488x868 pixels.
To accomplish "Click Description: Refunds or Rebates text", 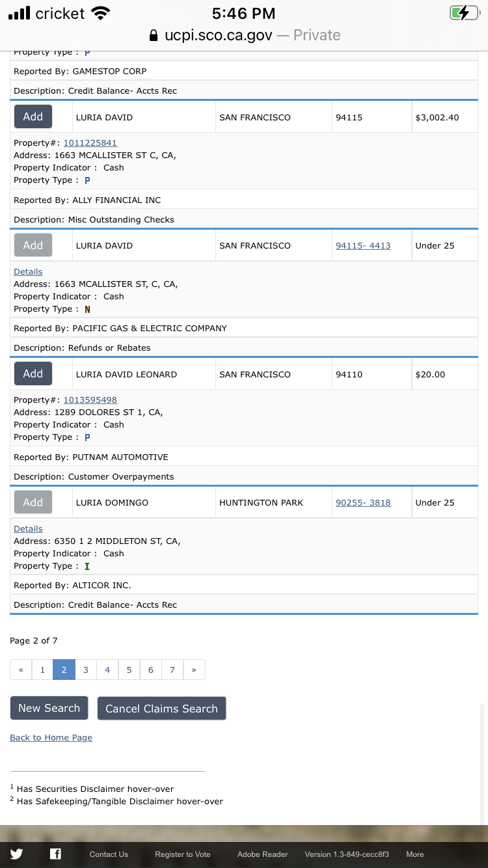I will [x=82, y=347].
